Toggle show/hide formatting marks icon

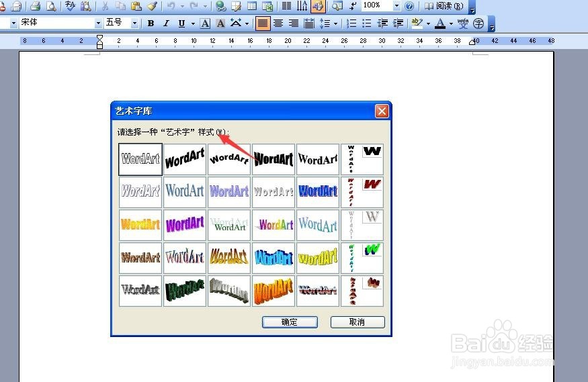(x=353, y=5)
